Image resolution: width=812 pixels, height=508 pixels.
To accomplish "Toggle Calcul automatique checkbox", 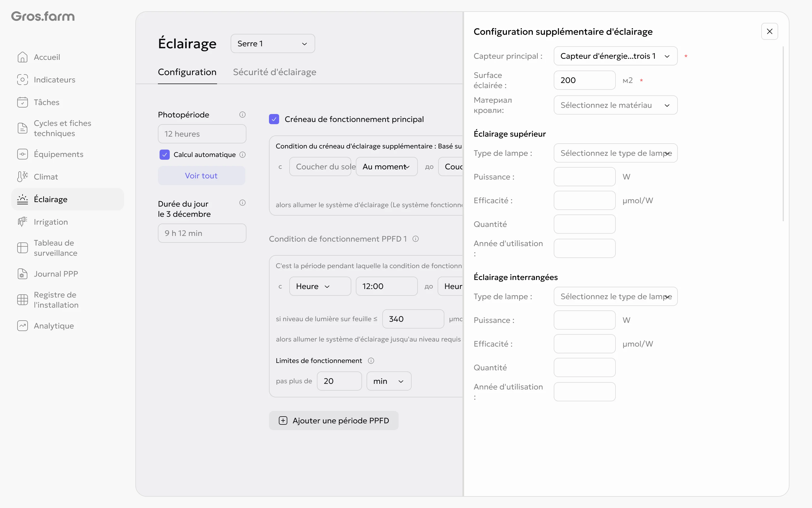I will (x=164, y=155).
